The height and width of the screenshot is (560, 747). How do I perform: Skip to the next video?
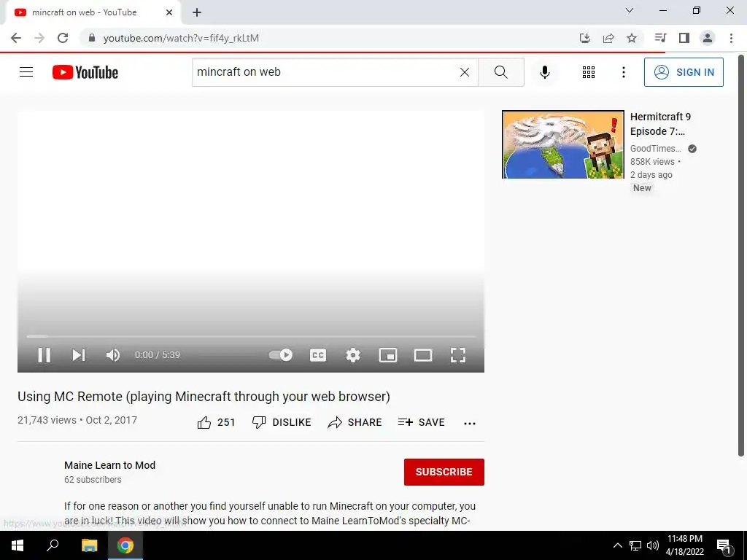(x=79, y=355)
